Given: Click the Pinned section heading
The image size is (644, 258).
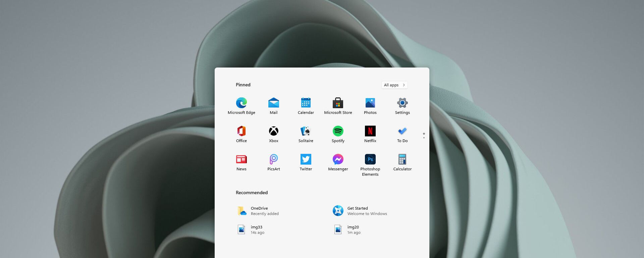Looking at the screenshot, I should tap(243, 85).
